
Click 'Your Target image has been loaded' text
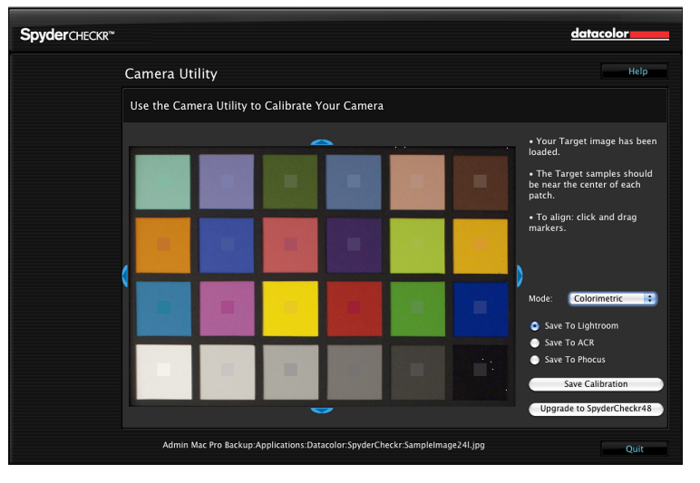592,146
